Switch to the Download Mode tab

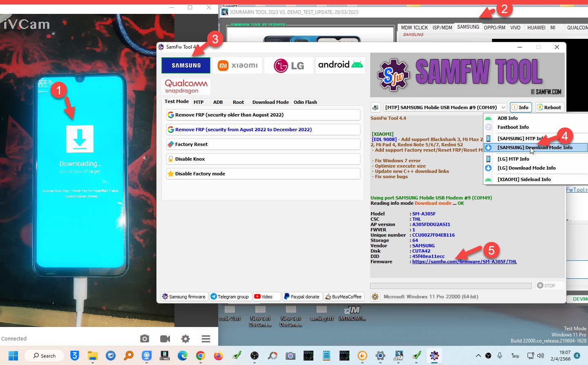271,102
